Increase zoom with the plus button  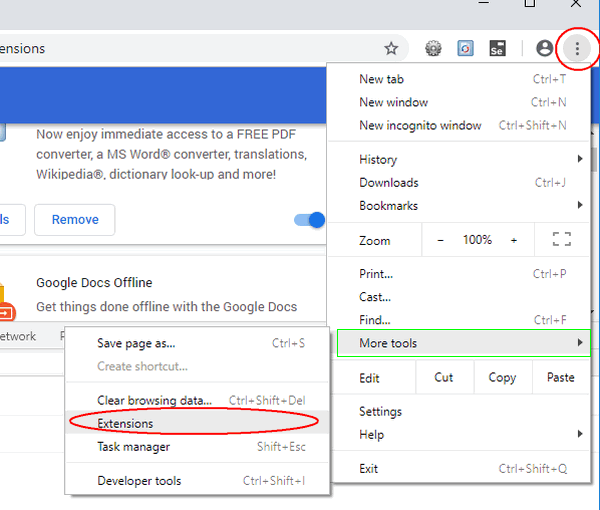click(x=514, y=240)
